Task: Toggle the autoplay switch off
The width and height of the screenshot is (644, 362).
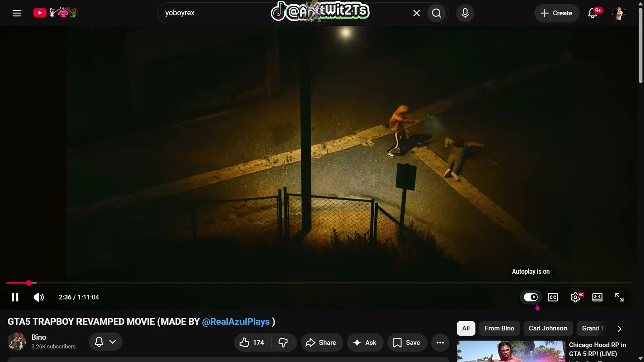Action: click(x=531, y=297)
